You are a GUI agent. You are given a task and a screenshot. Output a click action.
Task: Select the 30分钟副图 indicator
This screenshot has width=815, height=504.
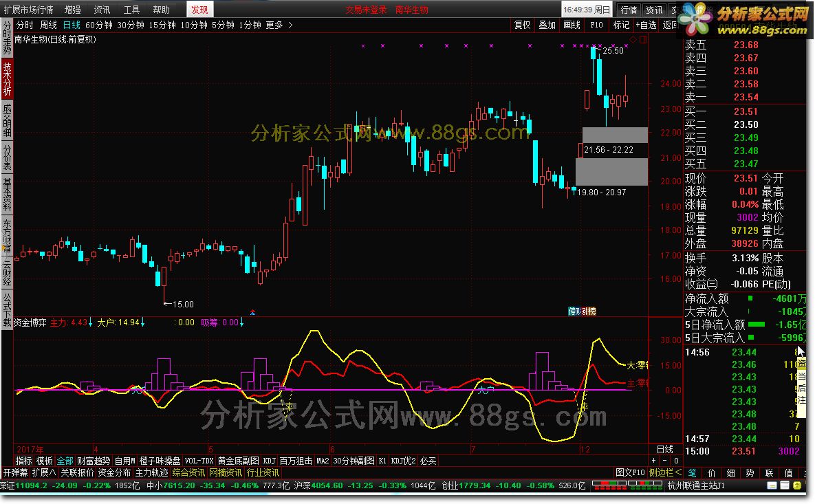click(x=354, y=461)
